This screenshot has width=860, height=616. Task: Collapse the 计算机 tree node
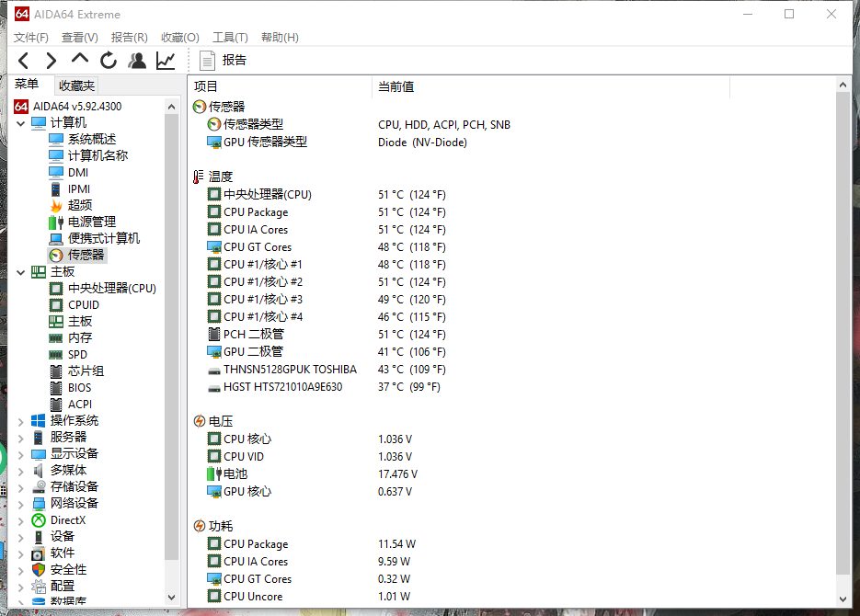[21, 123]
